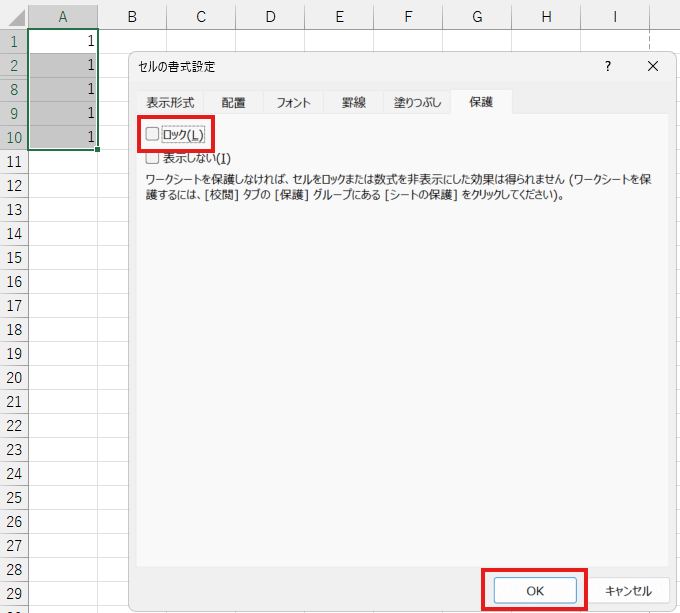Select row 10 header
680x613 pixels.
(x=14, y=137)
